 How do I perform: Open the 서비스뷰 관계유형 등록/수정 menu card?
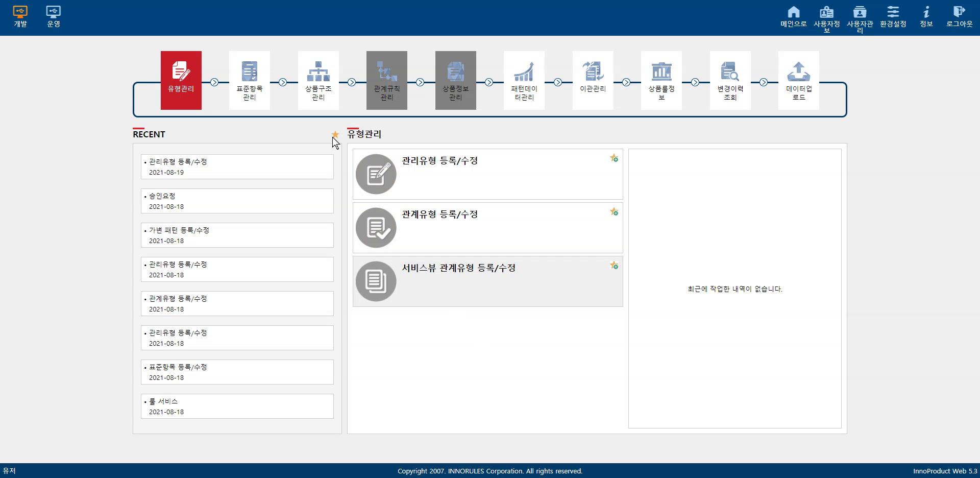point(487,281)
